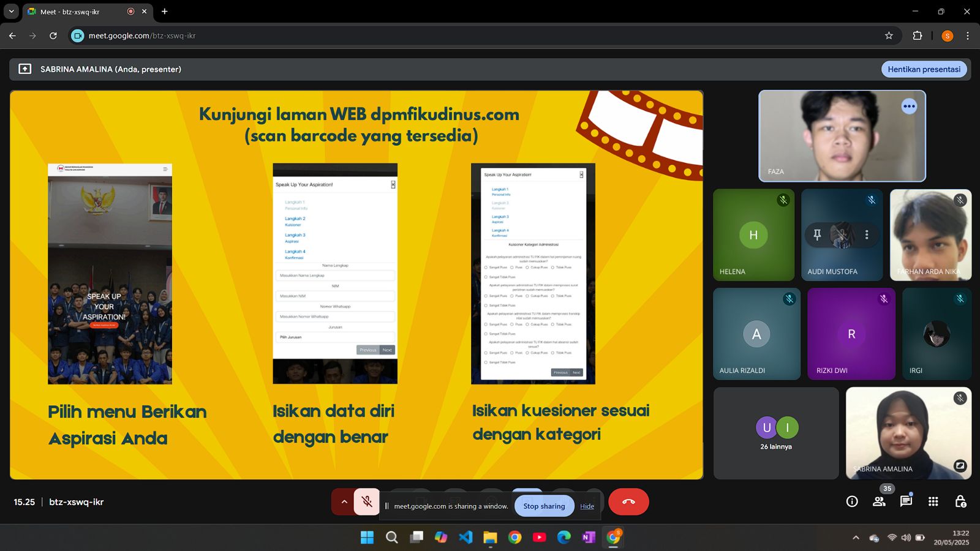Click the muted mic icon on IRGI's tile
Screen dimensions: 980x551
(960, 299)
